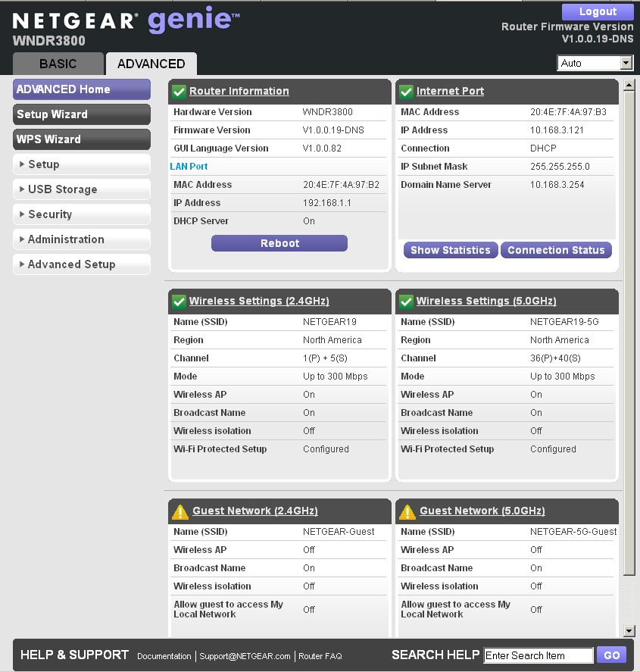Open Wireless Settings (5.0GHz) link
The height and width of the screenshot is (672, 640).
(x=486, y=302)
